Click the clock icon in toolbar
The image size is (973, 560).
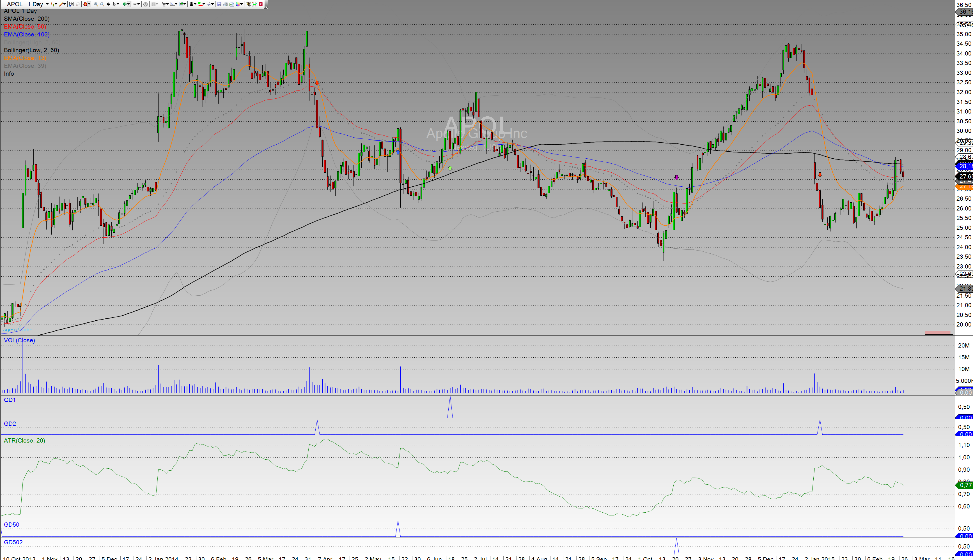click(x=146, y=4)
